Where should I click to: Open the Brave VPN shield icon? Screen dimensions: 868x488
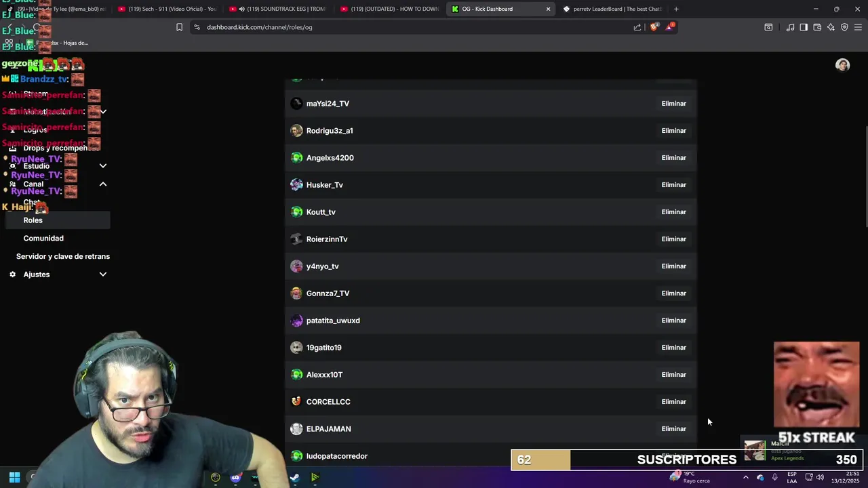(x=844, y=27)
